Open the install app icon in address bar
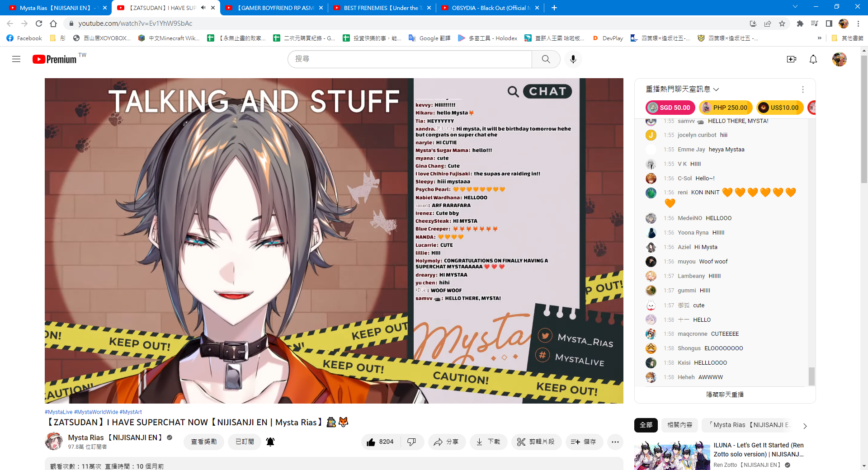The height and width of the screenshot is (470, 868). 753,23
